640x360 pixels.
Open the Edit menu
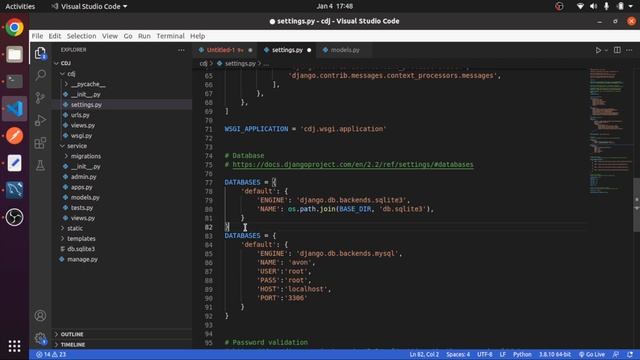tap(55, 36)
